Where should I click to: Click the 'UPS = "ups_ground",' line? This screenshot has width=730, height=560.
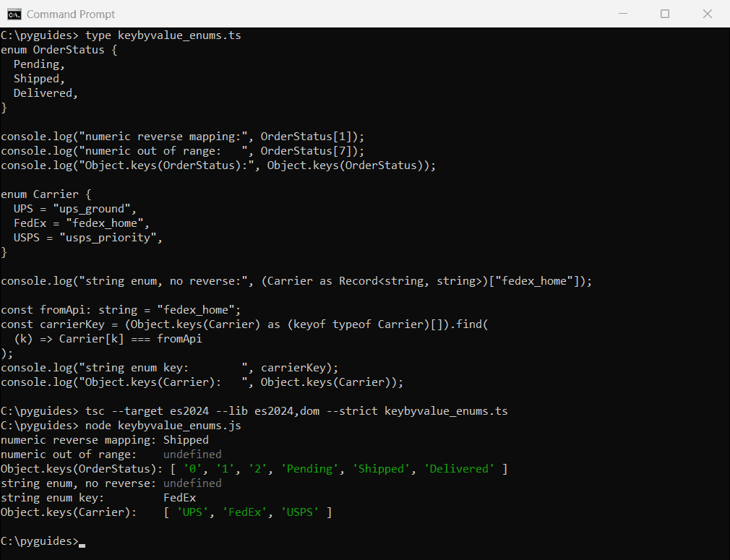pyautogui.click(x=75, y=209)
